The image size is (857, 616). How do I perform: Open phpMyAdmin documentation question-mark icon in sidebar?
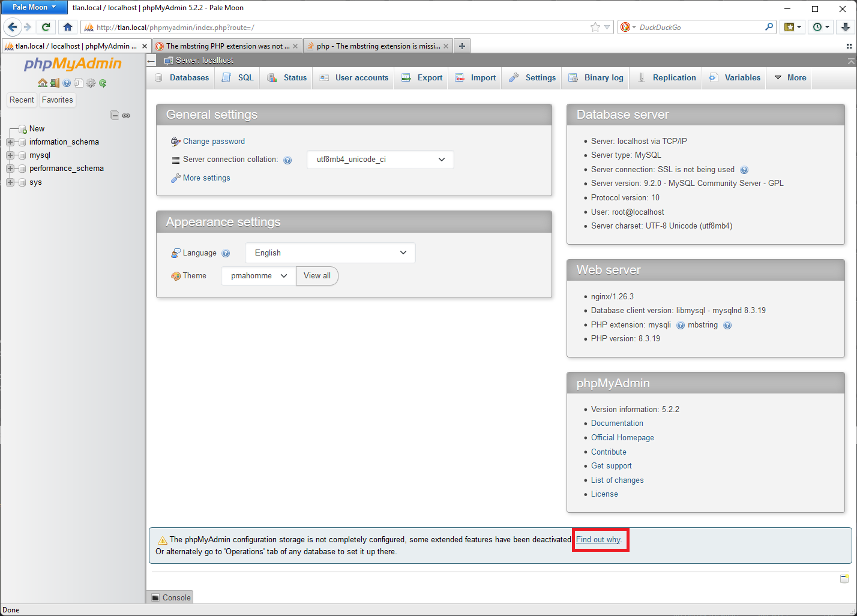pos(67,83)
